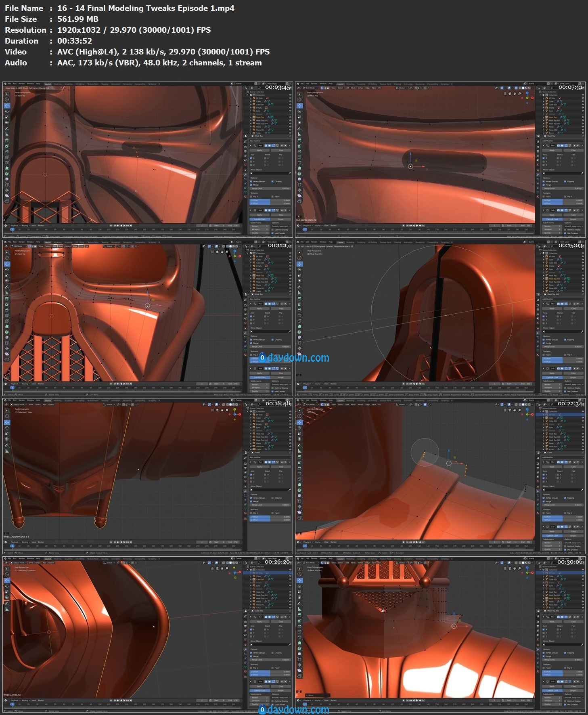Select the Knife tool in the 00:03:45 frame
This screenshot has height=715, width=588.
(x=7, y=163)
